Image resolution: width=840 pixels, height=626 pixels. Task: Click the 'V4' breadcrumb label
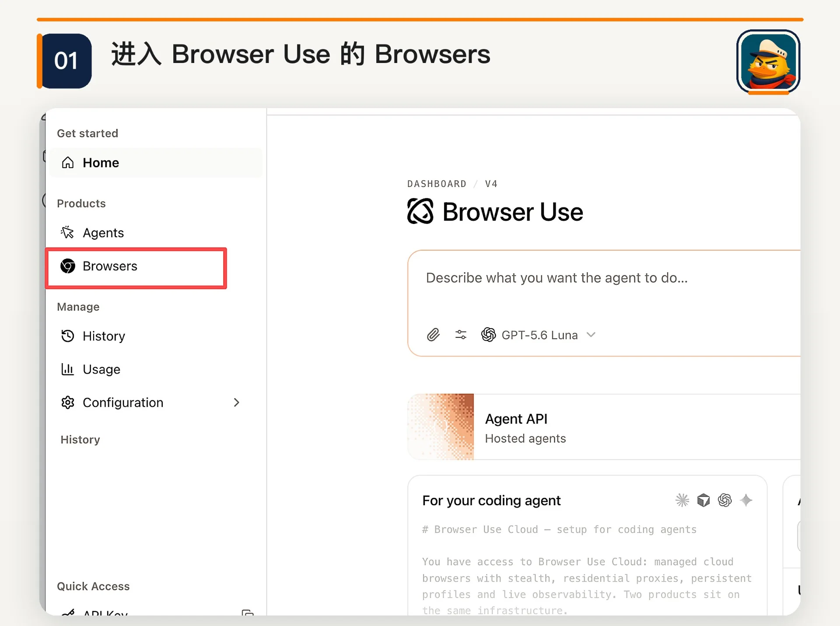pyautogui.click(x=491, y=184)
